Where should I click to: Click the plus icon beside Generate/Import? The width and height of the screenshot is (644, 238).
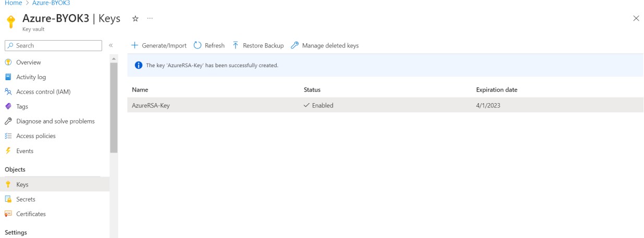134,45
